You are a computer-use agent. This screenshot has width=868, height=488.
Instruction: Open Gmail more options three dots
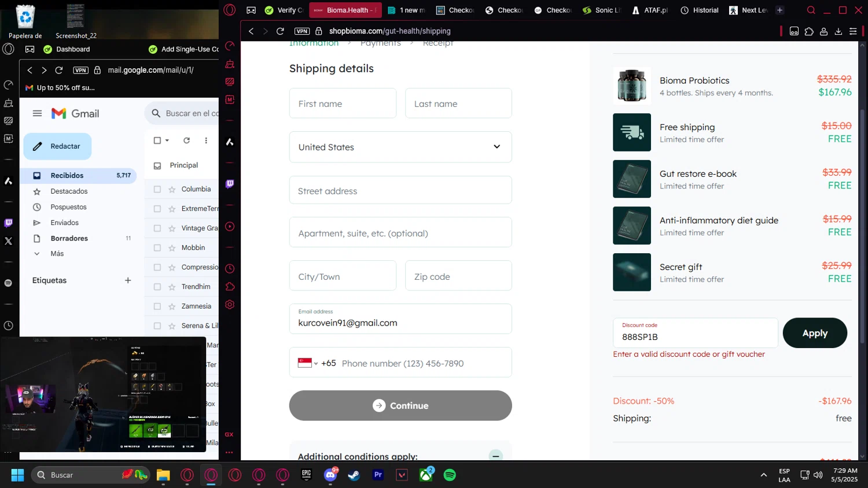[206, 141]
